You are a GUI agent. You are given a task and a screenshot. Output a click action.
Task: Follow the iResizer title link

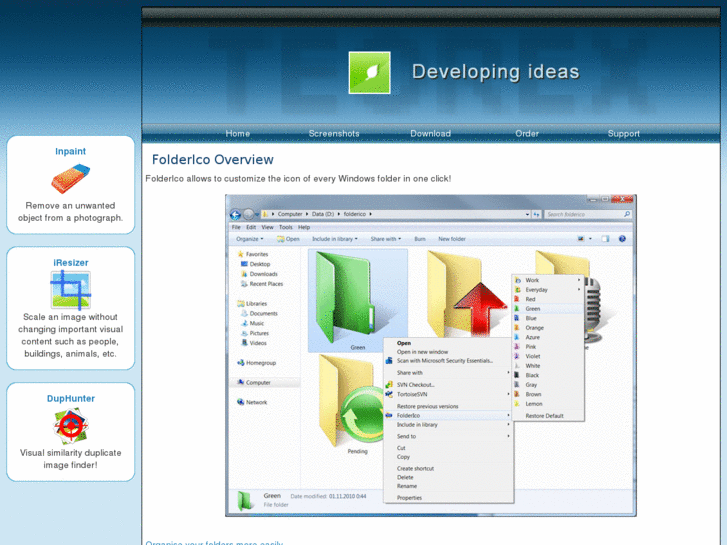(x=70, y=263)
